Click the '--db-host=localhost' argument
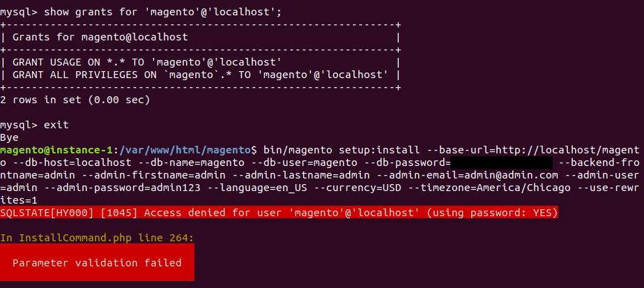 coord(68,162)
